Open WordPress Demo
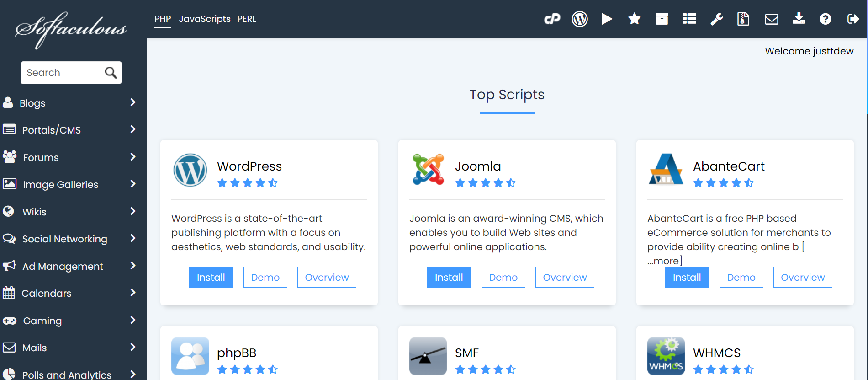Image resolution: width=868 pixels, height=380 pixels. (x=265, y=277)
